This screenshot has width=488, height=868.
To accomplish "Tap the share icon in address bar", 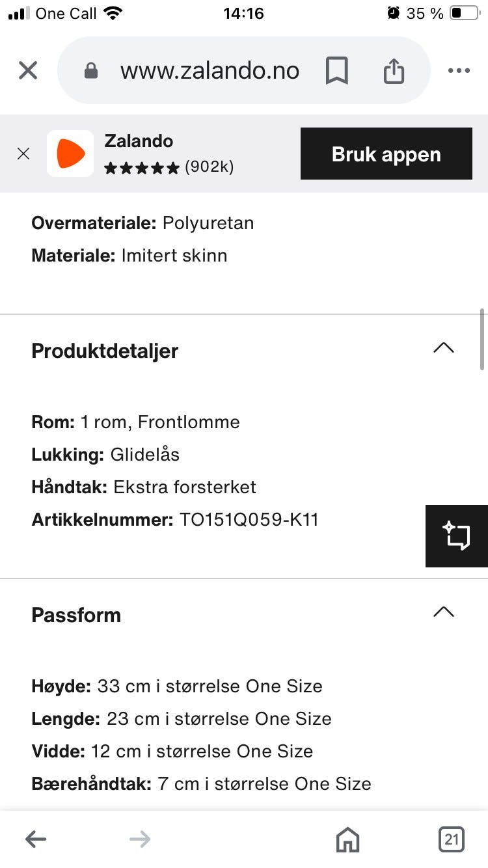I will [394, 70].
